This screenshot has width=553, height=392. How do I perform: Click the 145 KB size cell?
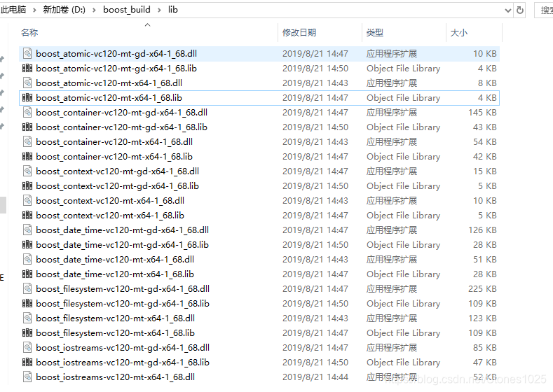pos(482,113)
